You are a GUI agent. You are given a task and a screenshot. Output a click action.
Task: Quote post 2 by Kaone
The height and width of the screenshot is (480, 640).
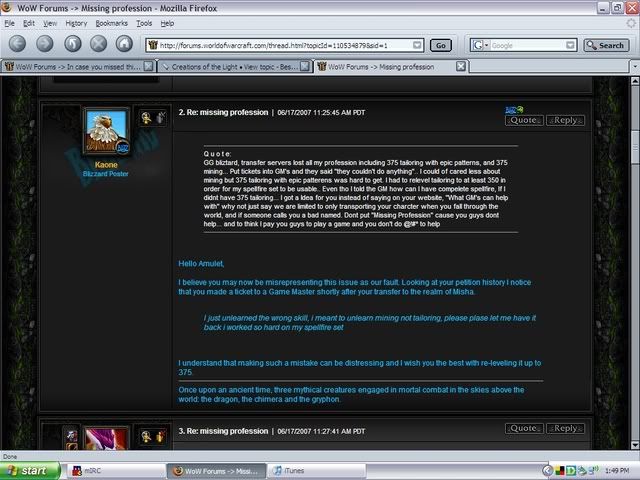(x=524, y=120)
